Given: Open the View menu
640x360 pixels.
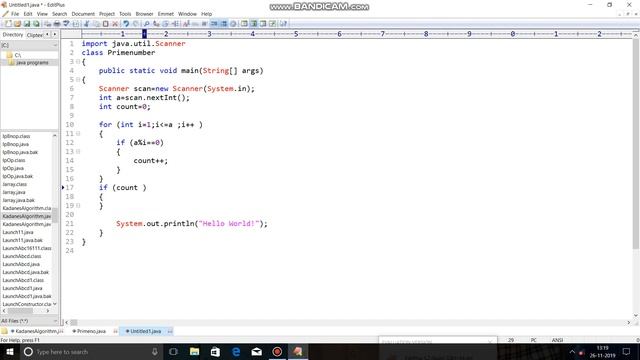Looking at the screenshot, I should coord(42,14).
